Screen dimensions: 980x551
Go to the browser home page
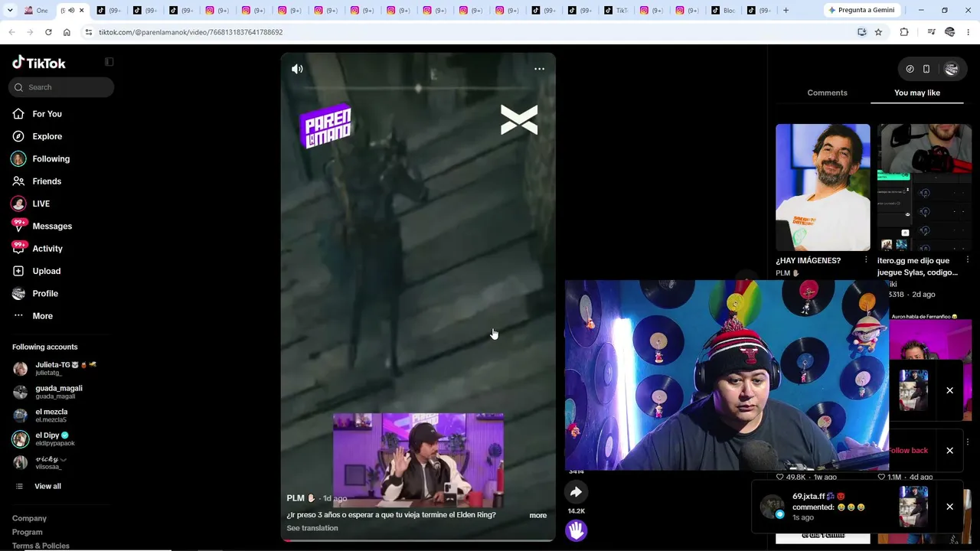(x=67, y=32)
